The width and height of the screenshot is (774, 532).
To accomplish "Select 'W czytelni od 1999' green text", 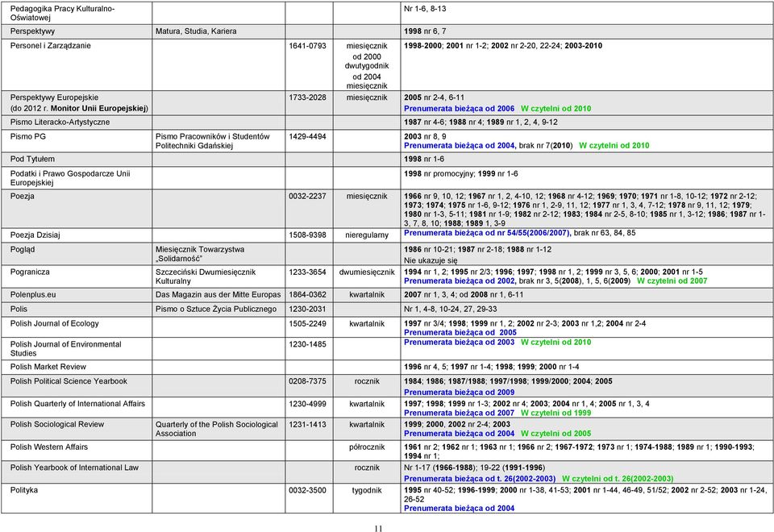I will tap(556, 413).
